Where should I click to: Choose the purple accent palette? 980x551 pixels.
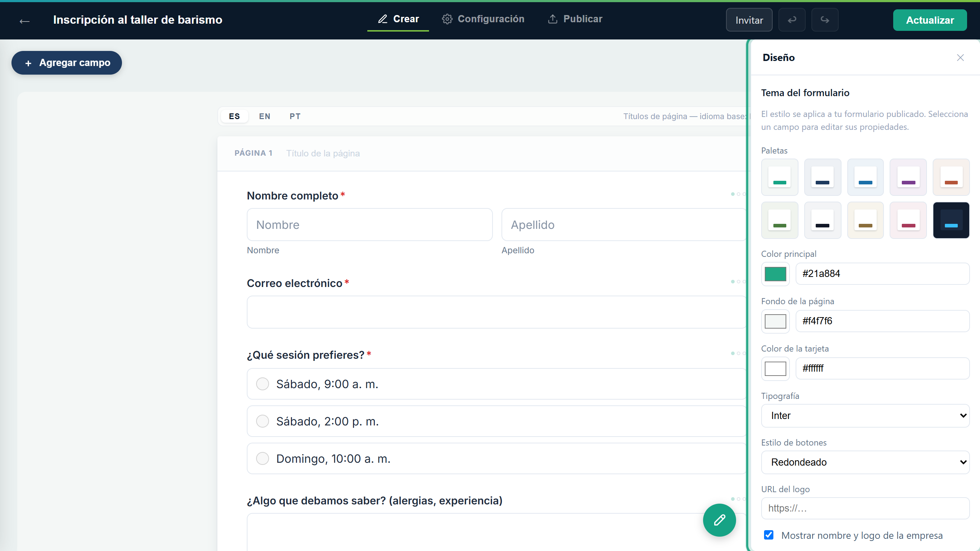tap(908, 177)
